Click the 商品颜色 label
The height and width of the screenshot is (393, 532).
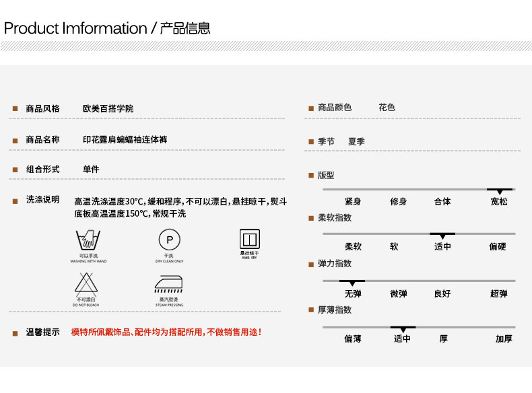[335, 108]
